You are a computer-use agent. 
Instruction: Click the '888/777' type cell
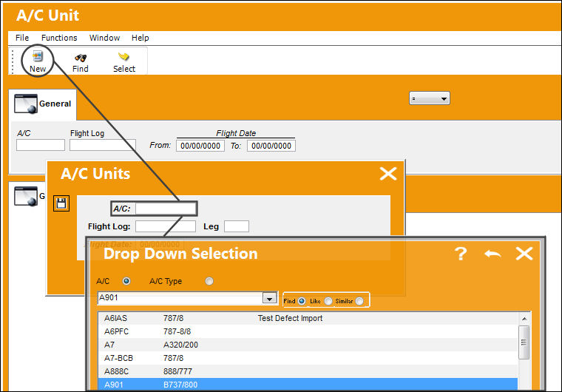[177, 371]
